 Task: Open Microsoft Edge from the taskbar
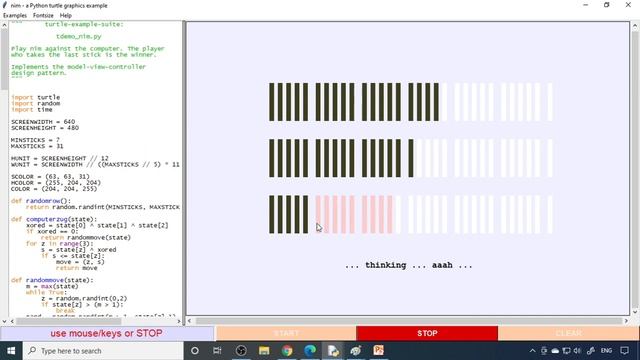point(310,351)
